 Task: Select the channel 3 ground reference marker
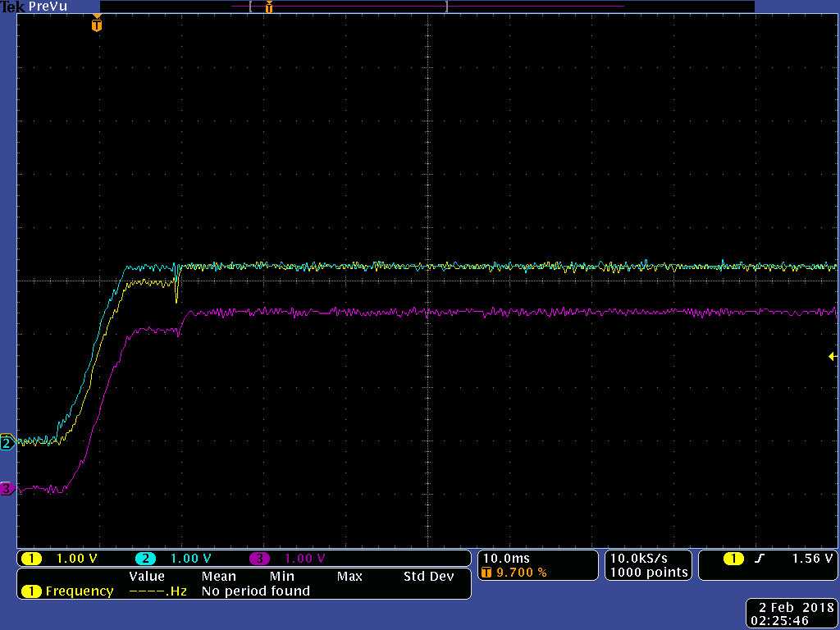pyautogui.click(x=7, y=489)
